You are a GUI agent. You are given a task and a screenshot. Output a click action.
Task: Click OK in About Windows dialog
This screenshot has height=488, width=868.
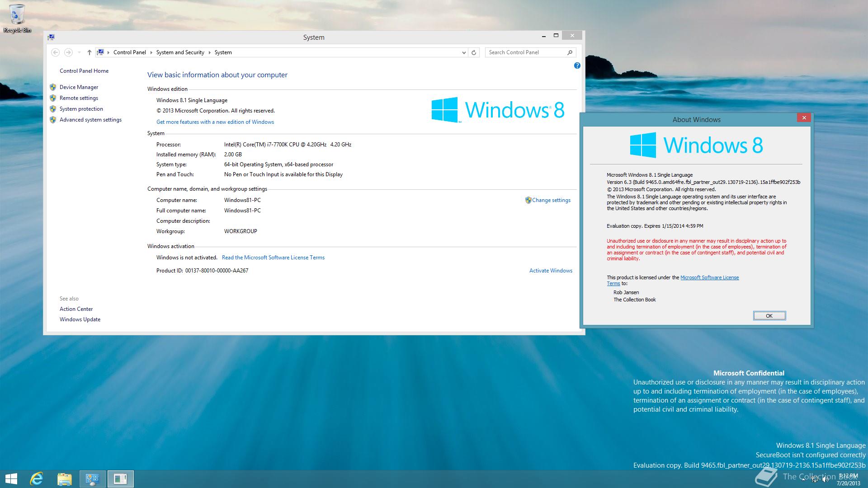coord(769,316)
